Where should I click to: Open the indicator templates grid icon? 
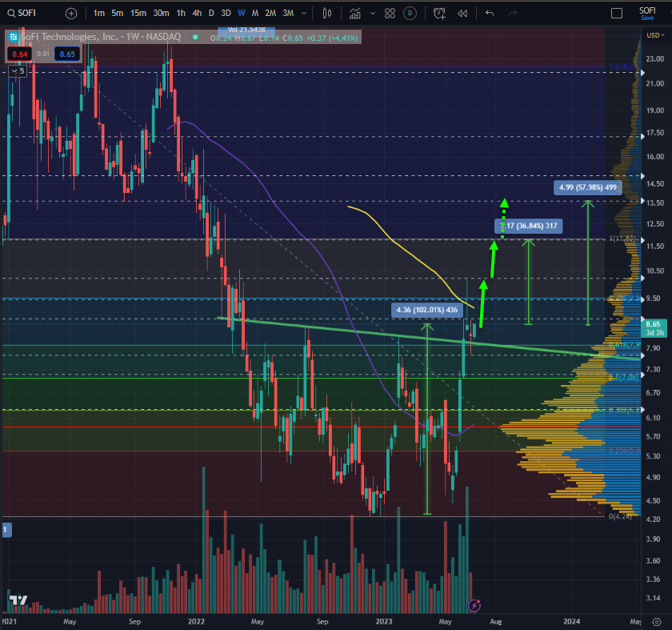tap(390, 14)
